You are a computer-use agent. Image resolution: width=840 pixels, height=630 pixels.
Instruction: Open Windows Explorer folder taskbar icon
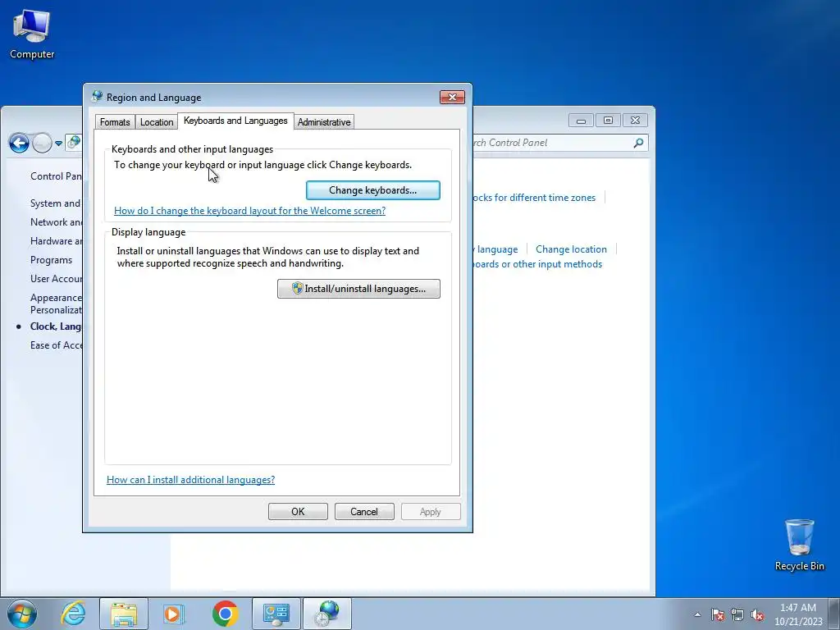point(123,614)
